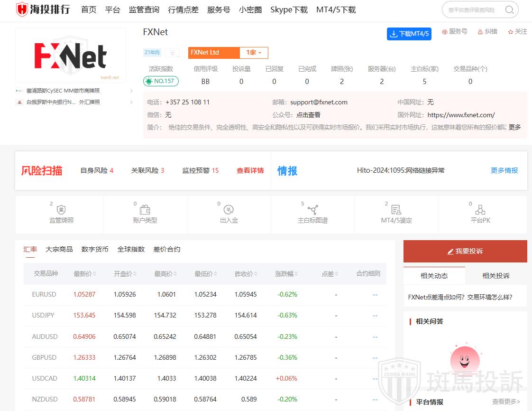This screenshot has height=411, width=532.
Task: Click the MT4/5鉴定 verification icon
Action: 396,210
